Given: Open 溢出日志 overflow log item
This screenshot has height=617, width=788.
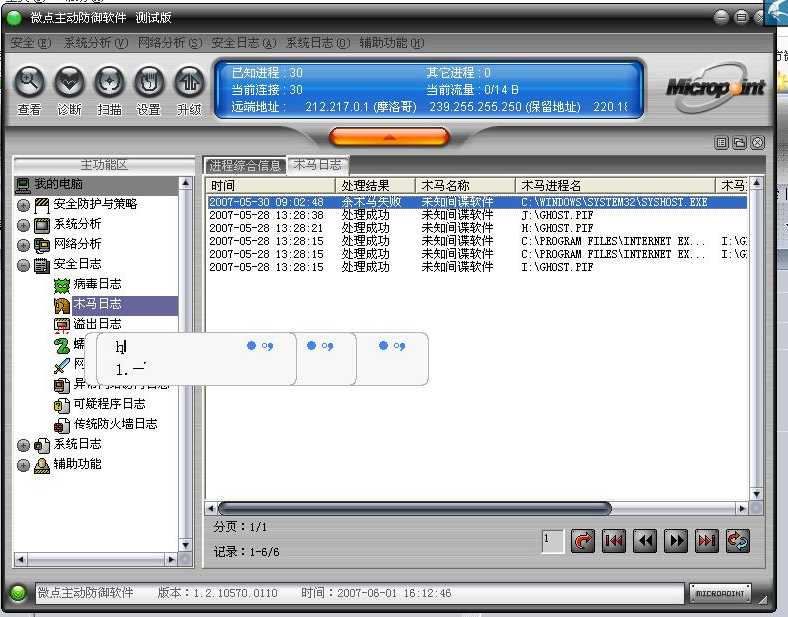Looking at the screenshot, I should 97,324.
